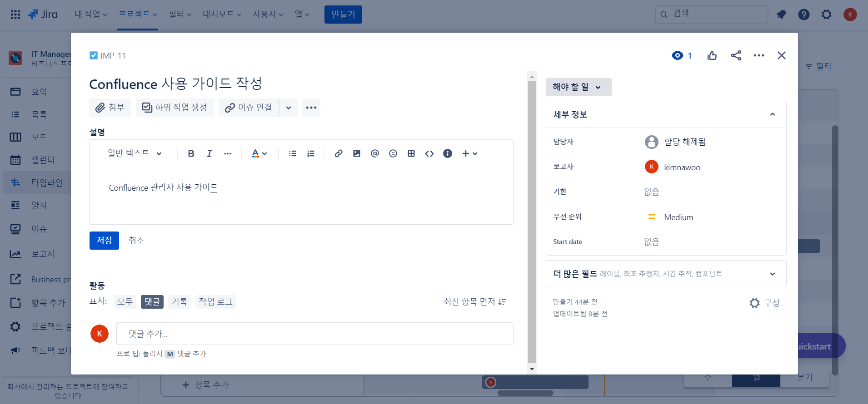The width and height of the screenshot is (868, 404).
Task: Open the user profile avatar K
Action: pyautogui.click(x=850, y=15)
